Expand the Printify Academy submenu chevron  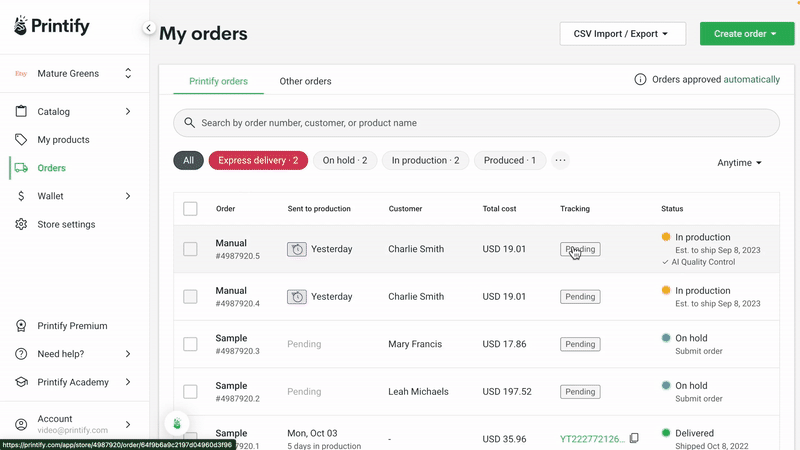(x=128, y=382)
